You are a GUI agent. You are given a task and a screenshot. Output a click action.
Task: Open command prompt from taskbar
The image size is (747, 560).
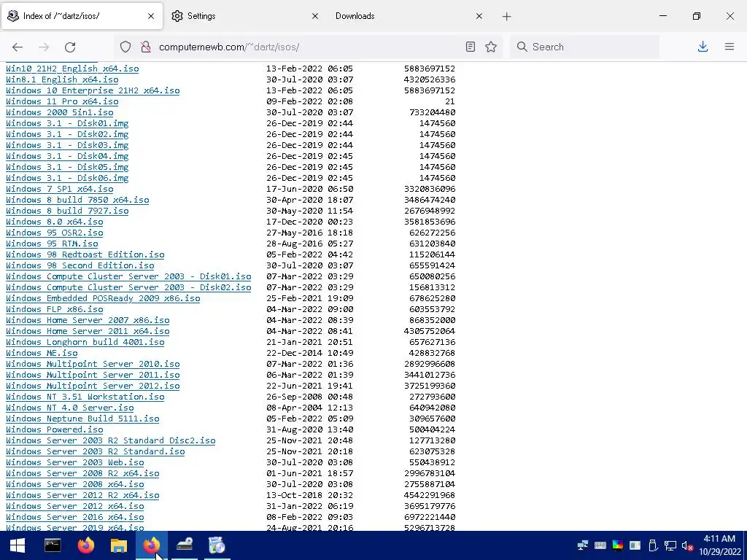click(53, 545)
